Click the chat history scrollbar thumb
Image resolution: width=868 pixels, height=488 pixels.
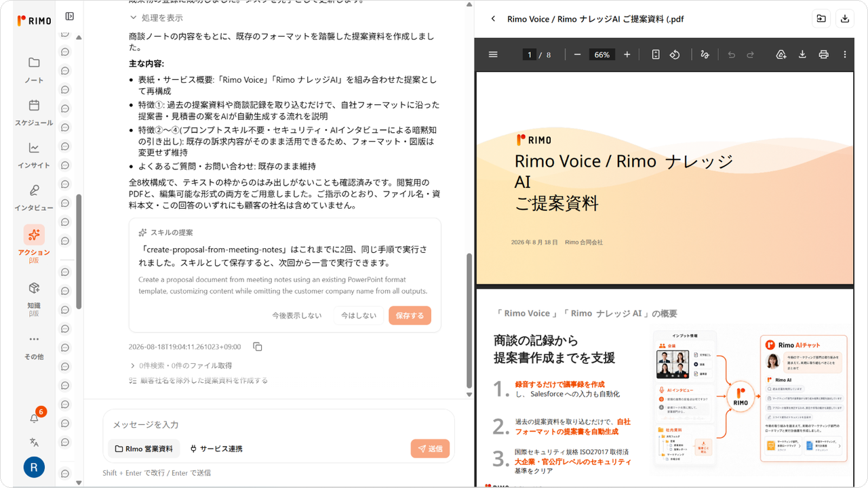coord(79,251)
